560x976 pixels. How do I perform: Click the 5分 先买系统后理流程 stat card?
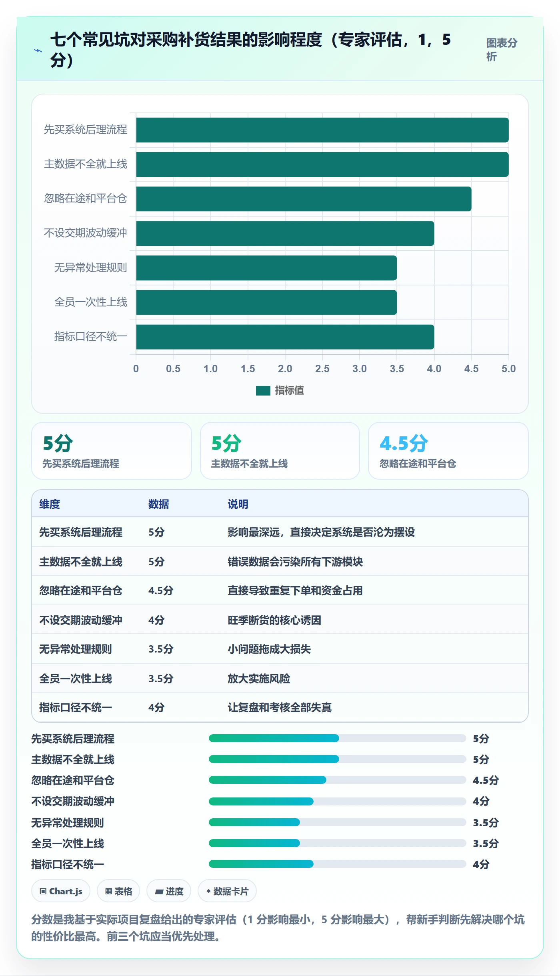(x=112, y=451)
